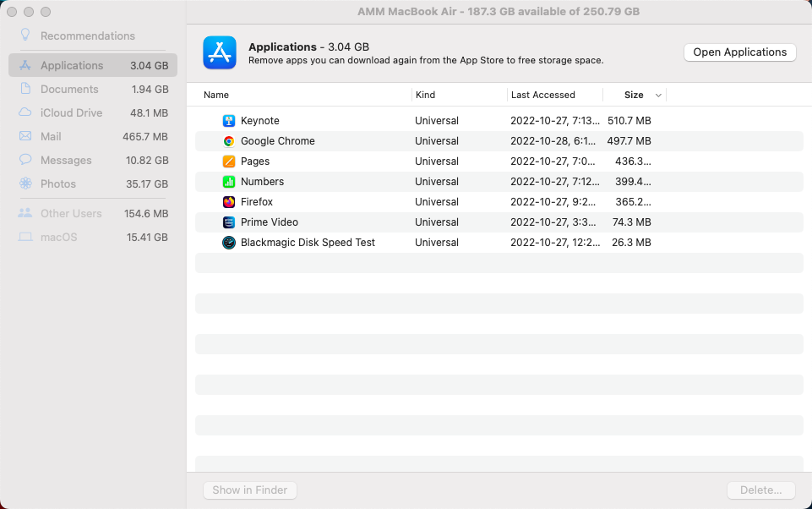Click the Mail envelope icon
This screenshot has height=509, width=812.
[x=25, y=136]
